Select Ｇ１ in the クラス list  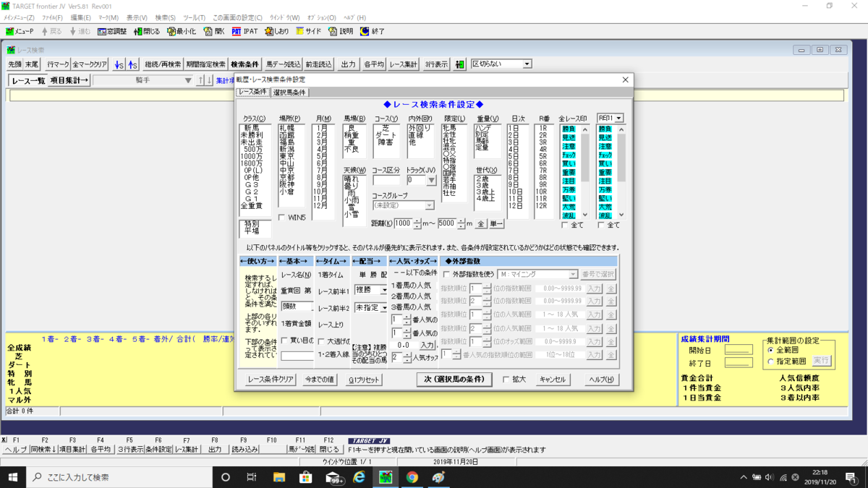click(251, 199)
